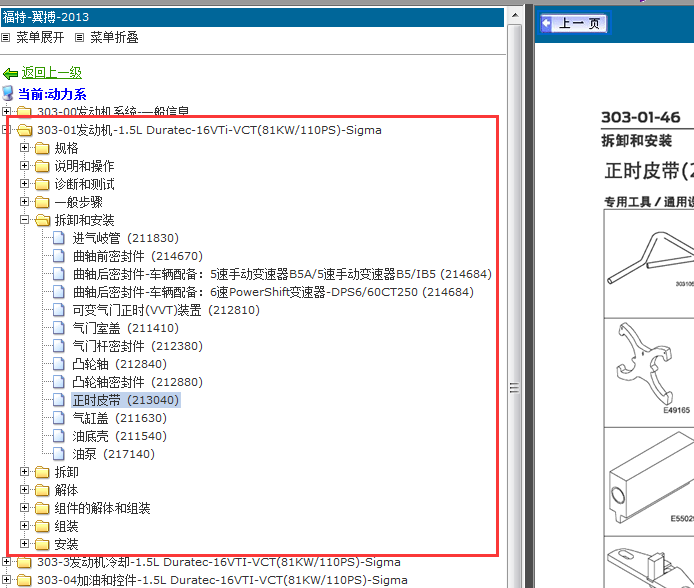
Task: Click page icon beside 油底壳
Action: pos(58,436)
